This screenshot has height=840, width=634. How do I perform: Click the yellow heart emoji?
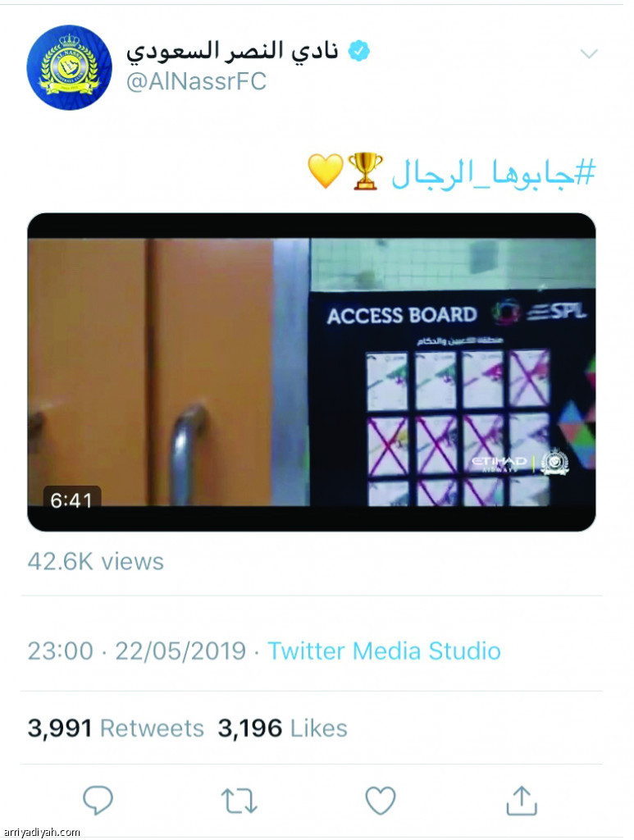tap(326, 171)
